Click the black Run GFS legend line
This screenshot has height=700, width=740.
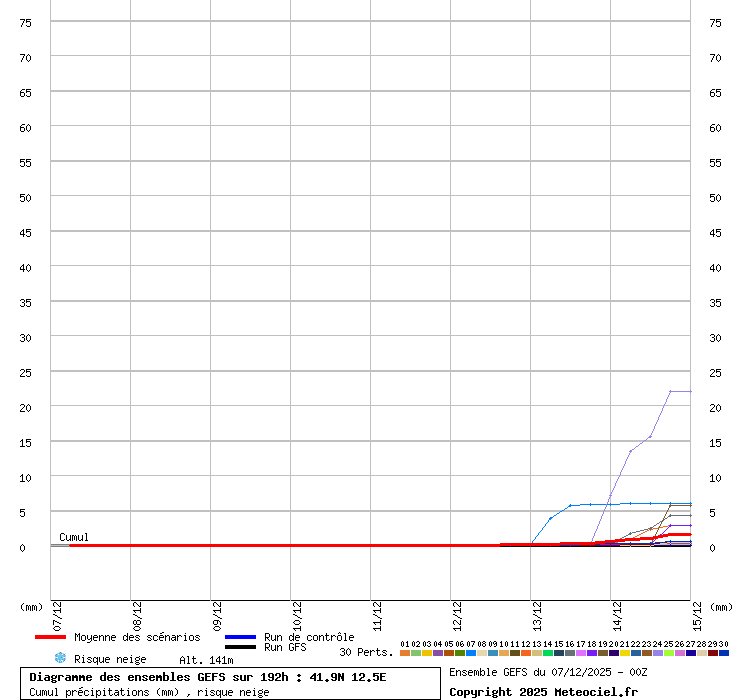pyautogui.click(x=240, y=647)
